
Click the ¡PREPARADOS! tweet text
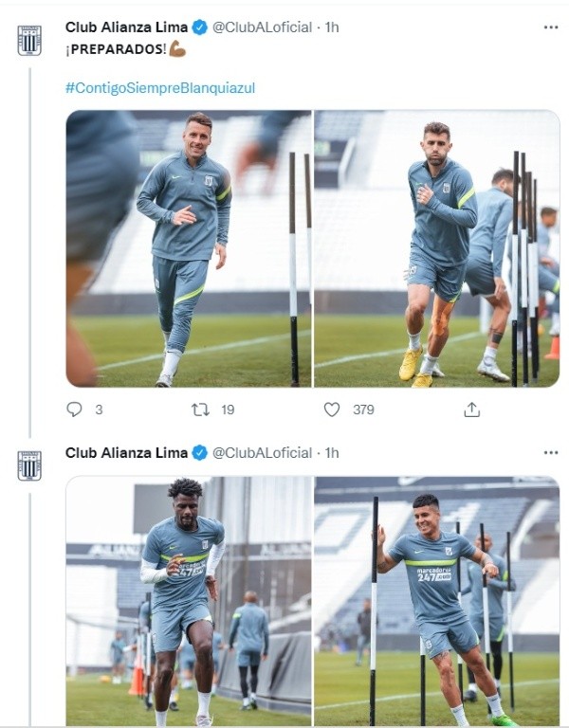[114, 49]
